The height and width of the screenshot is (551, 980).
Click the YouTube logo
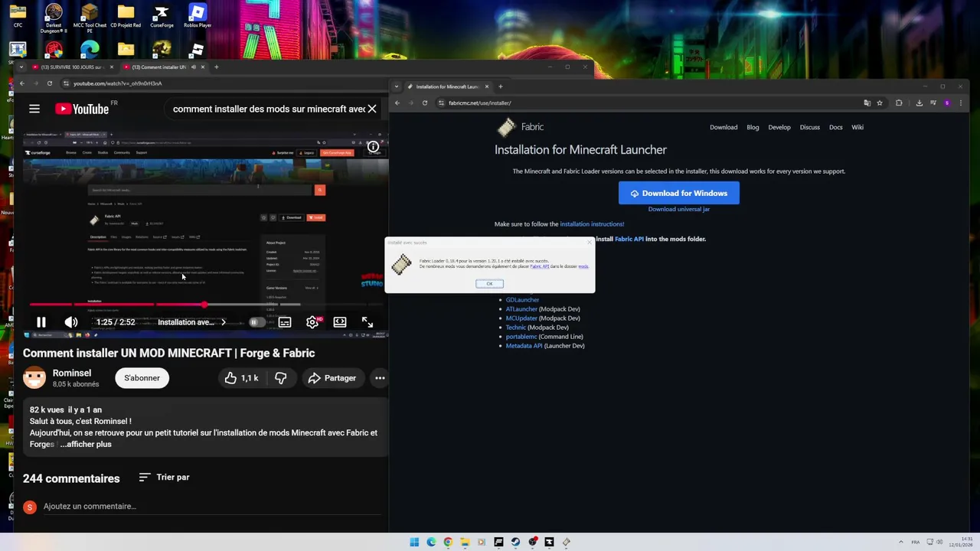tap(82, 109)
